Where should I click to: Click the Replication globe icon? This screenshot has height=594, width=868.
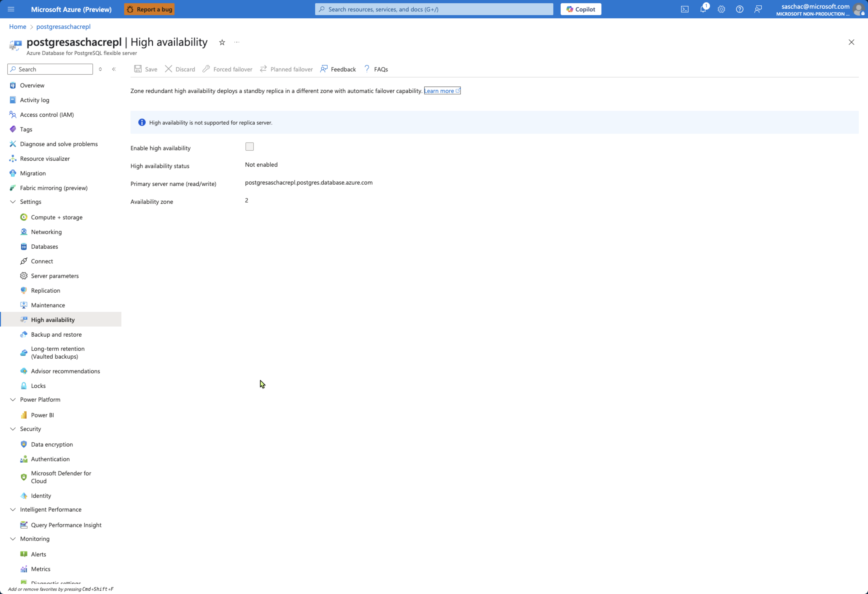pos(24,290)
